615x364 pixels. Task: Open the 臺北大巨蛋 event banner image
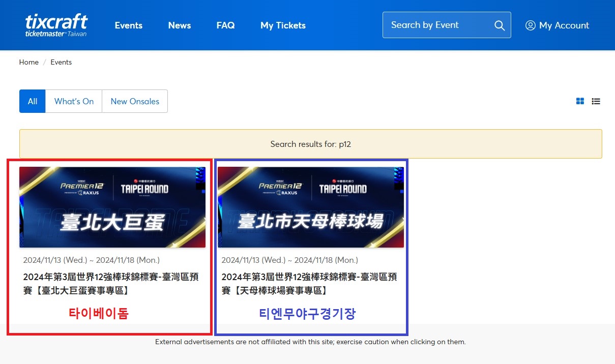tap(112, 207)
